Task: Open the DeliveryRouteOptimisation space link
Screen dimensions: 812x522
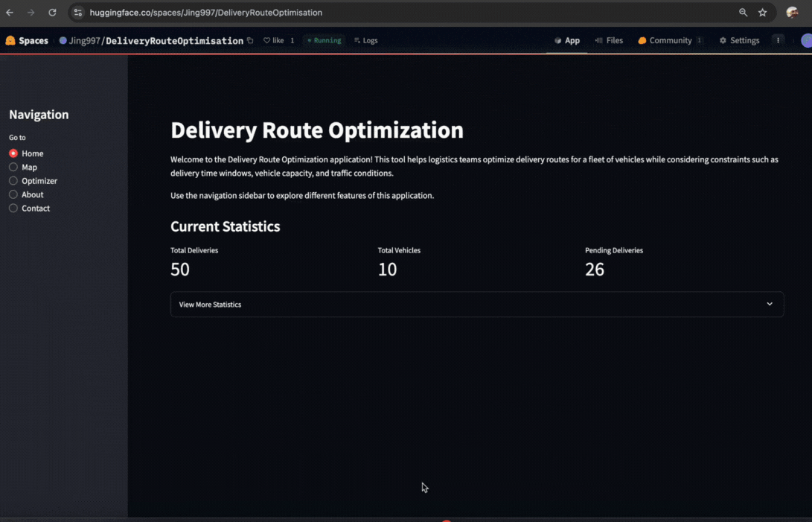Action: click(x=174, y=40)
